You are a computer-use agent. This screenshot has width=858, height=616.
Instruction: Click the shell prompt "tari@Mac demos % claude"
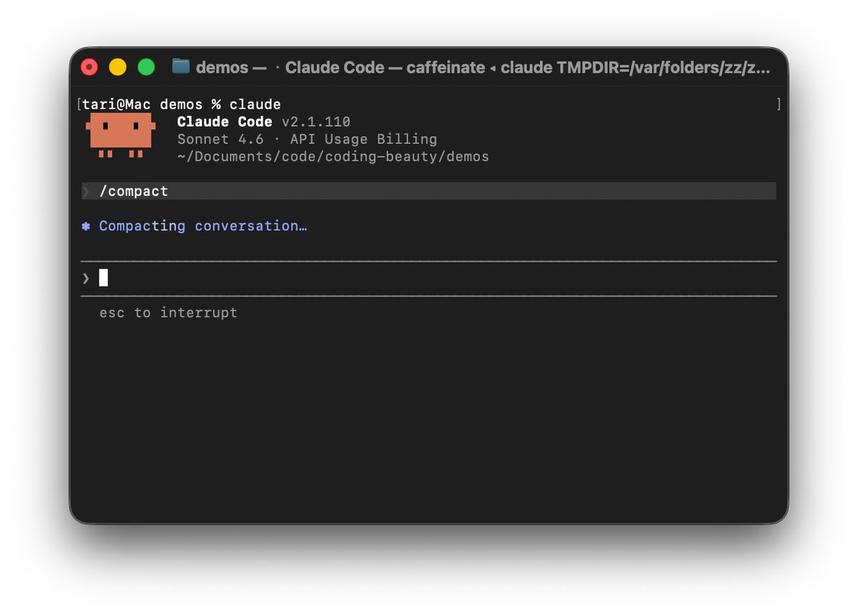[x=182, y=104]
